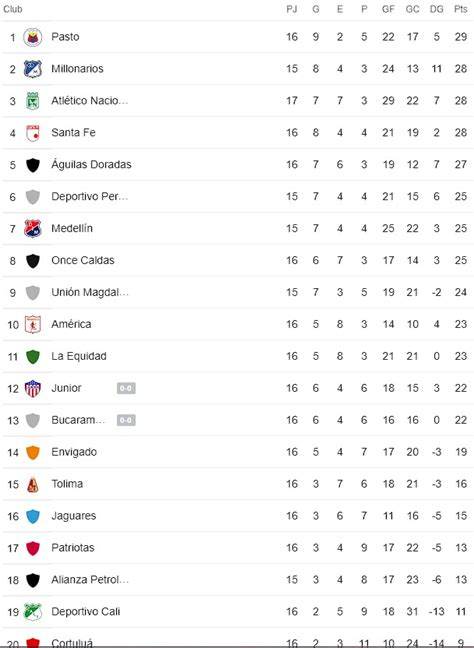Click the América red crest icon
The width and height of the screenshot is (474, 648).
tap(33, 324)
